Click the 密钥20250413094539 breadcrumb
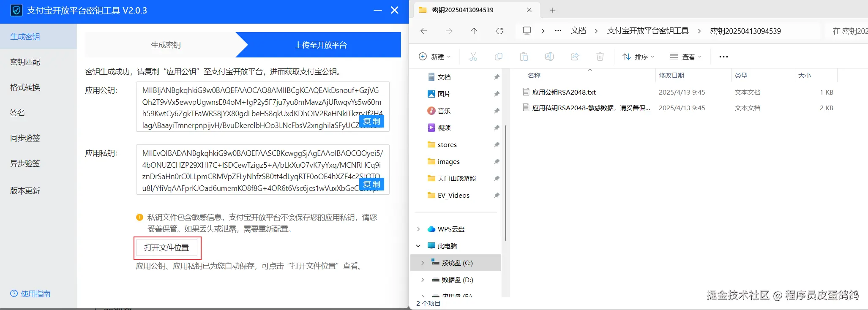868x310 pixels. coord(745,31)
